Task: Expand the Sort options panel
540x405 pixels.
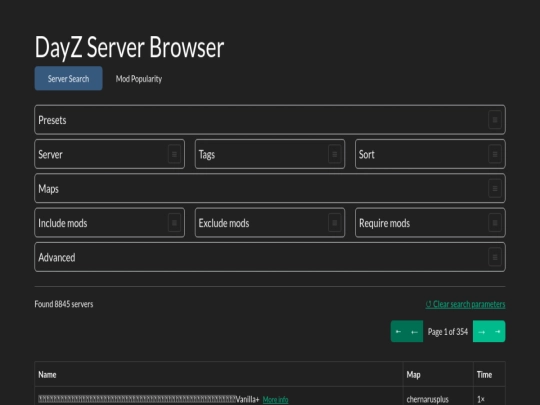Action: 430,154
